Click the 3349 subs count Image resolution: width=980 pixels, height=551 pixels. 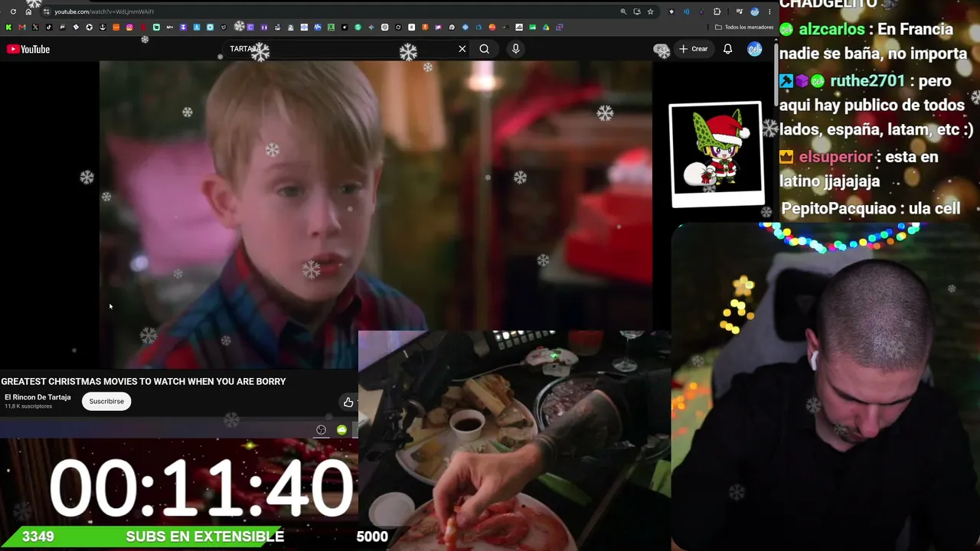tap(38, 536)
